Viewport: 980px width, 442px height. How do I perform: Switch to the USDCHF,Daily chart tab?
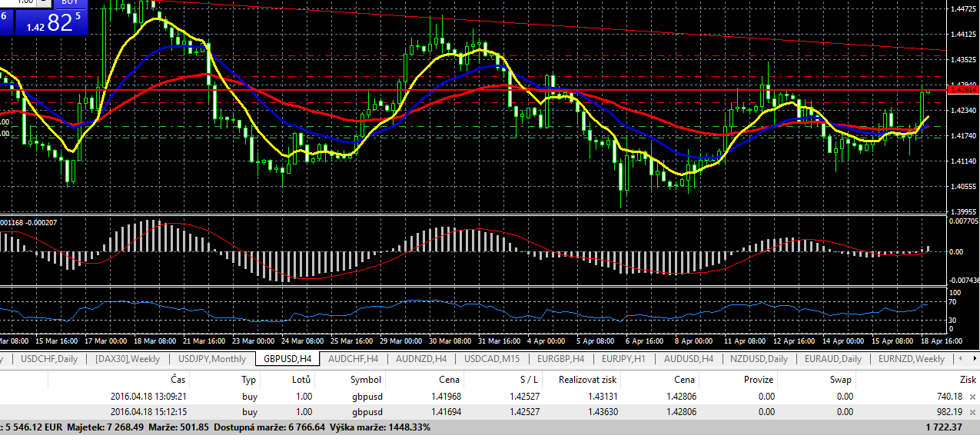(x=49, y=359)
